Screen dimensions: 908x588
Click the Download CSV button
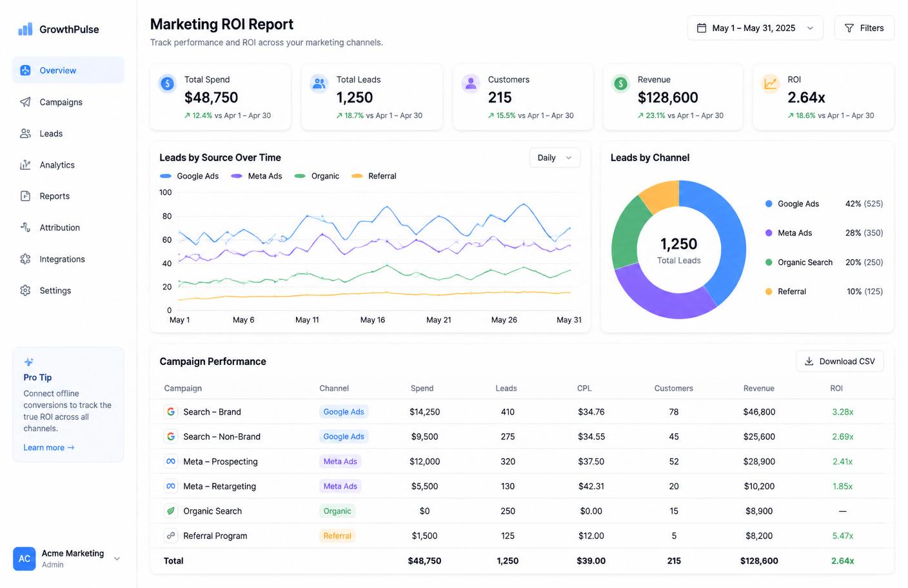coord(840,362)
